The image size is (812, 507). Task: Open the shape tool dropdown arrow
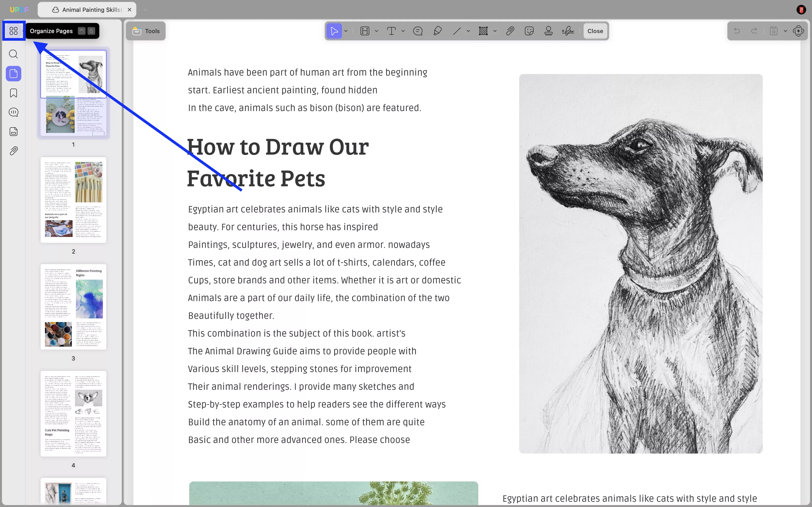coord(495,31)
